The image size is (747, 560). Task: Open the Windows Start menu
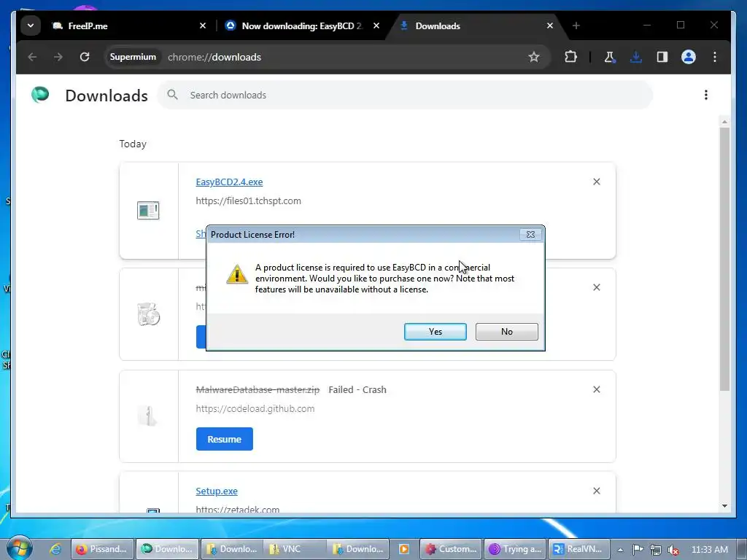(x=19, y=548)
